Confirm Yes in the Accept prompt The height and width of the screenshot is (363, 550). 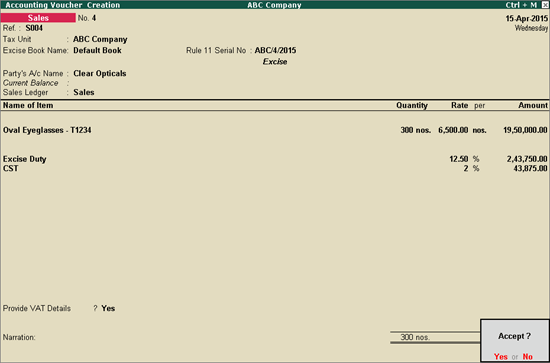(x=501, y=356)
